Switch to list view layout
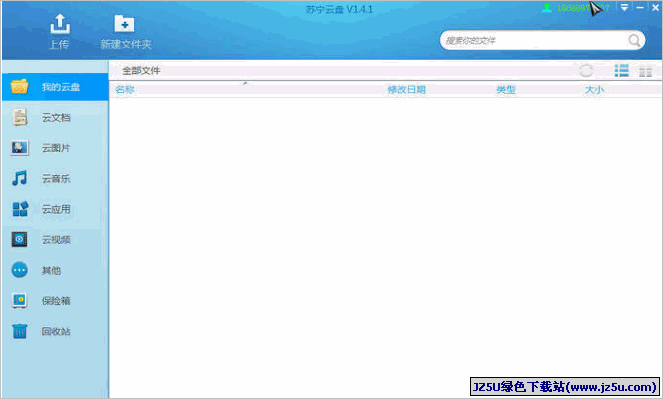The image size is (663, 399). (621, 71)
